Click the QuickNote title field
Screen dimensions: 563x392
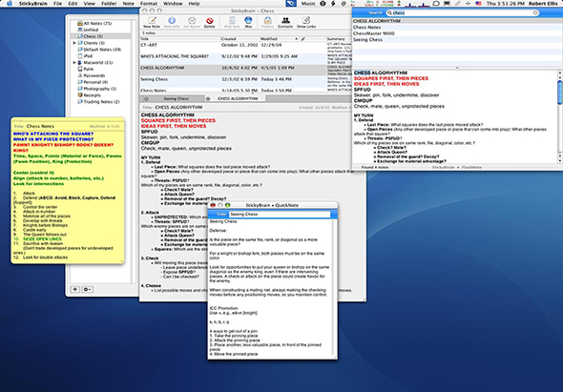280,215
